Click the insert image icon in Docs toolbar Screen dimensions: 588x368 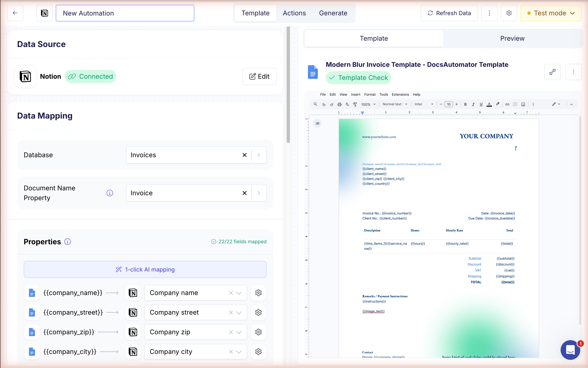click(x=523, y=104)
